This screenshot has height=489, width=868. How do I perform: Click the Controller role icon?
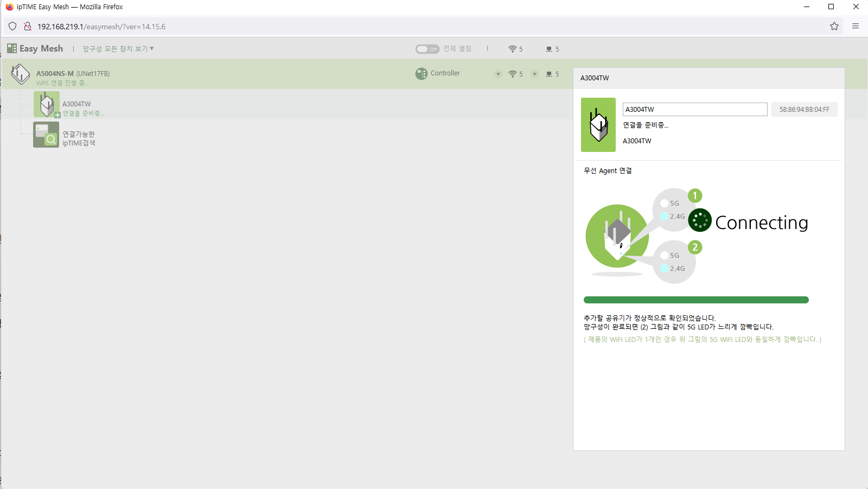[422, 74]
